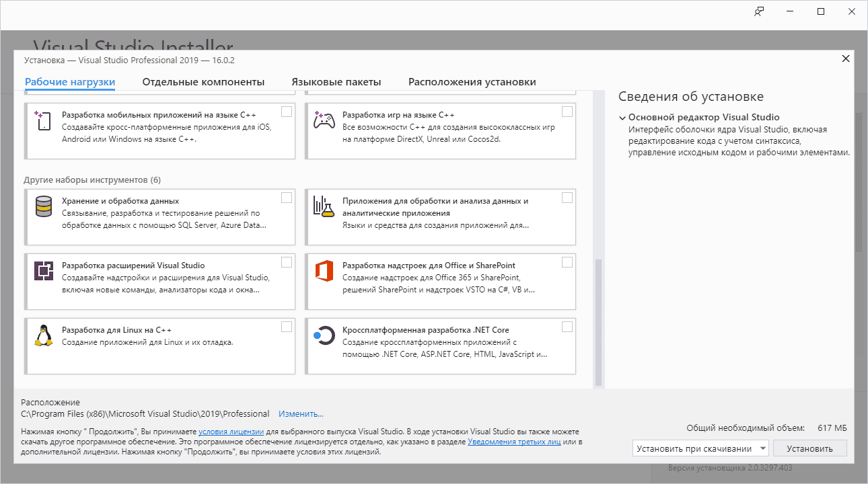Click the C++ mobile development phone icon

point(44,122)
